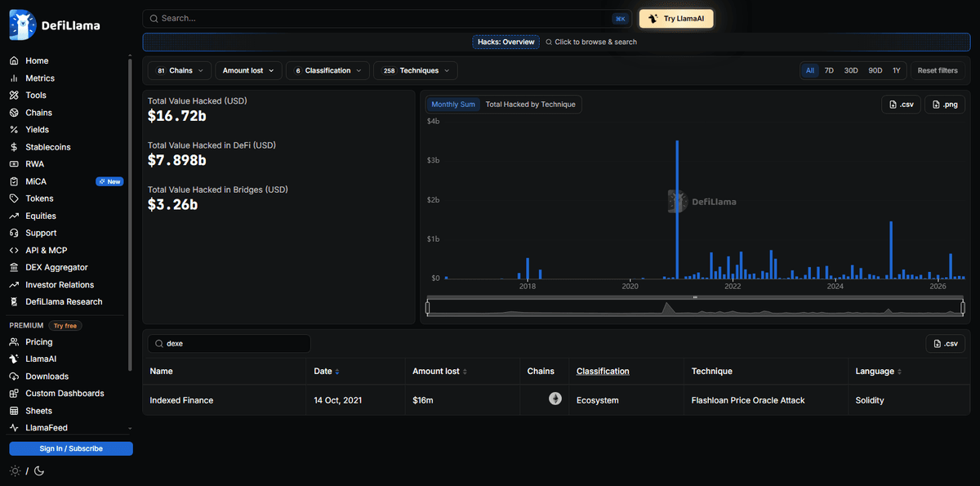Click the Hacks: Overview breadcrumb tab
This screenshot has width=980, height=486.
click(x=506, y=42)
